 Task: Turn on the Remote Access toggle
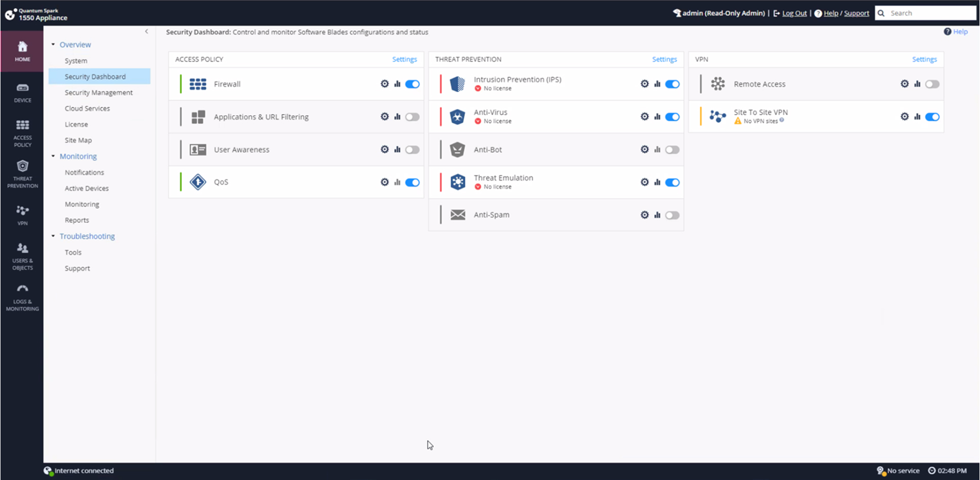pos(932,84)
